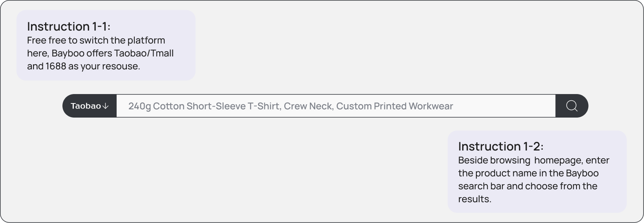Viewport: 644px width, 223px height.
Task: Click the down arrow beside Taobao
Action: tap(105, 106)
